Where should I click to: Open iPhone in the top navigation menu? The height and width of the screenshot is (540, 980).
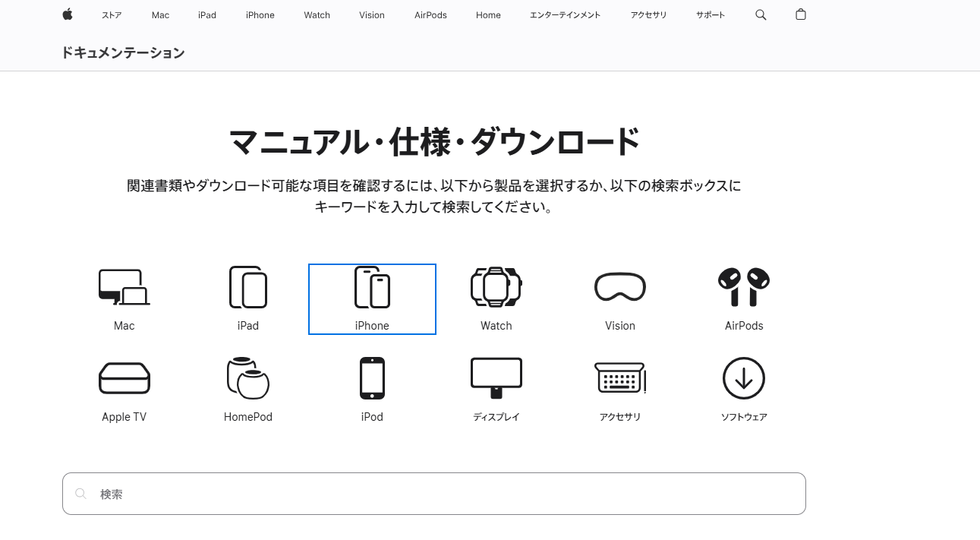260,15
